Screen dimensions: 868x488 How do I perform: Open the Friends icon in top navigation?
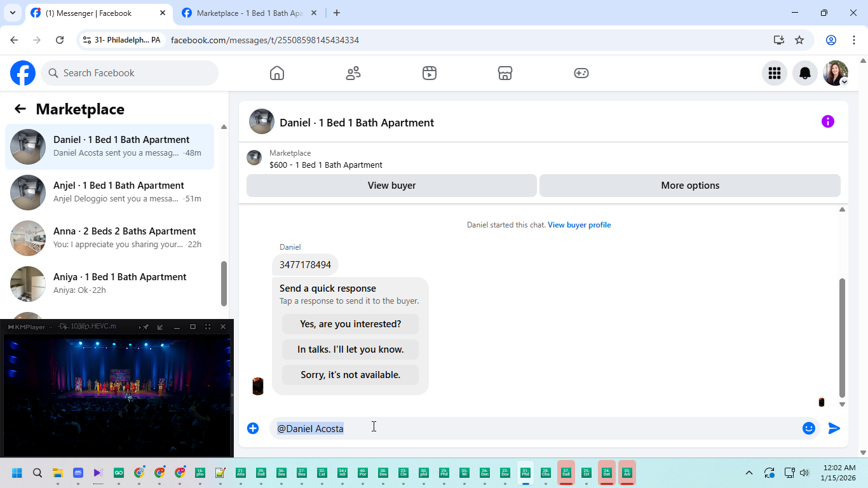(x=353, y=73)
